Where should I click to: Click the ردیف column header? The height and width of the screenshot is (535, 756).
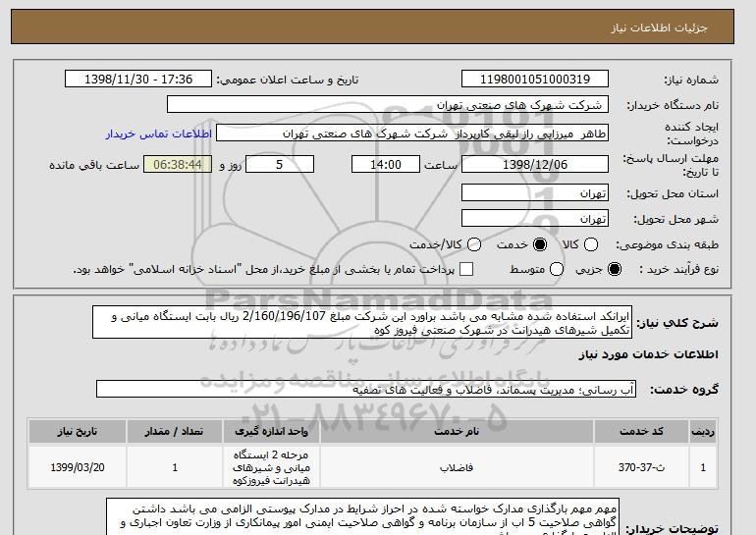pyautogui.click(x=702, y=431)
